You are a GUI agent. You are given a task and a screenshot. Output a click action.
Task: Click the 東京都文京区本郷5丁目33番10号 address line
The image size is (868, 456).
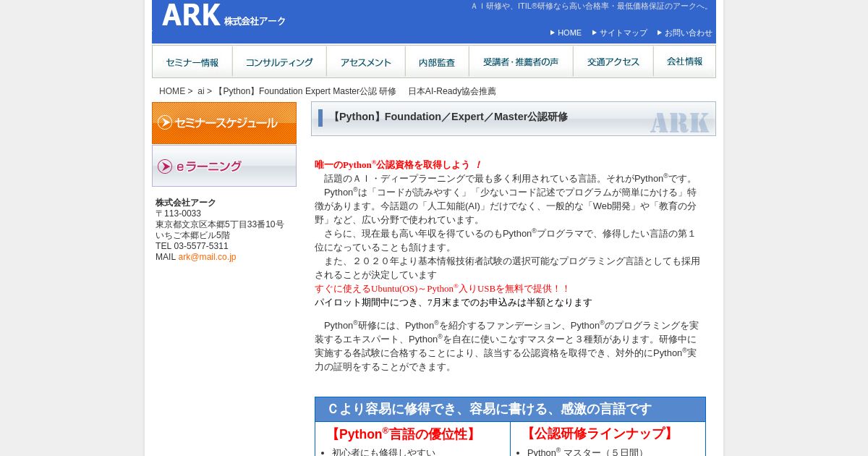(220, 224)
